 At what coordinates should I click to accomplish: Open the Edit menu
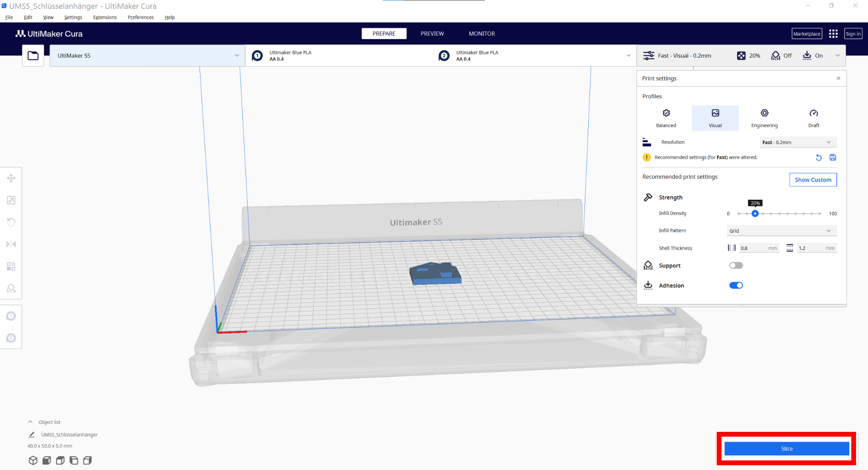[x=28, y=17]
